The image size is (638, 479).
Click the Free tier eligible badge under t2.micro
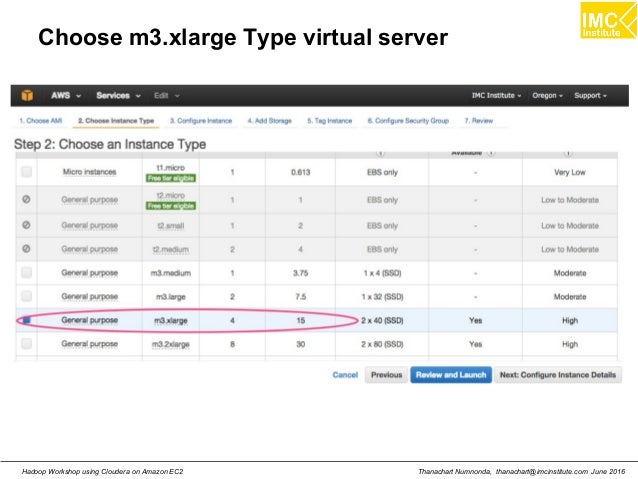pos(171,206)
